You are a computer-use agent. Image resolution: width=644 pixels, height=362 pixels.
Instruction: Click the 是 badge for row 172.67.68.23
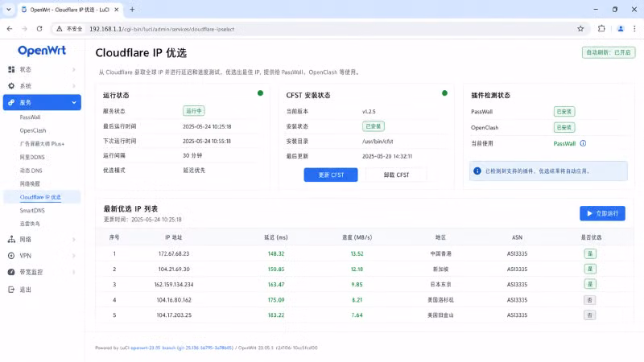coord(590,253)
